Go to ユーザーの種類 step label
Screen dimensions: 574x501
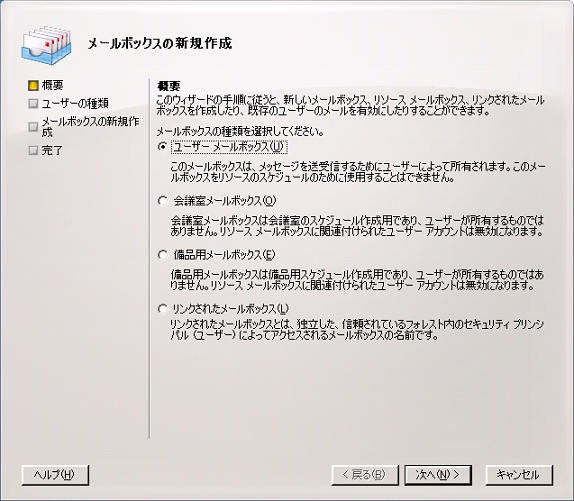75,104
